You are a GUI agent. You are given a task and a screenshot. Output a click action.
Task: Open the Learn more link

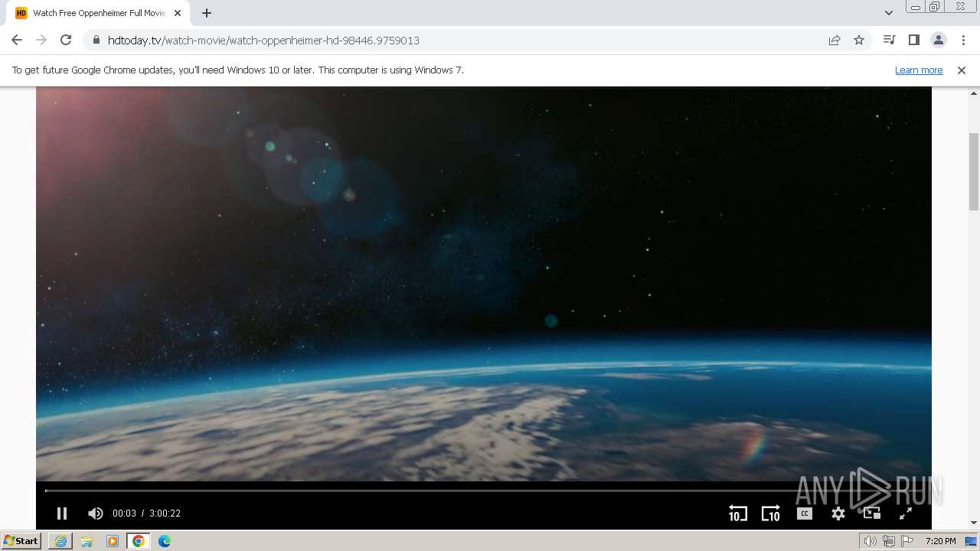919,70
